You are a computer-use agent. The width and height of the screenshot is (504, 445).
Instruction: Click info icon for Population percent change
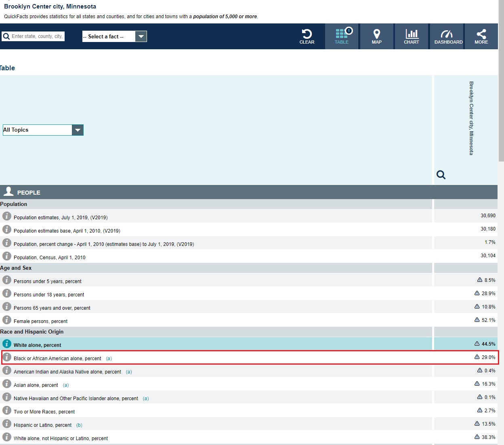pos(7,243)
